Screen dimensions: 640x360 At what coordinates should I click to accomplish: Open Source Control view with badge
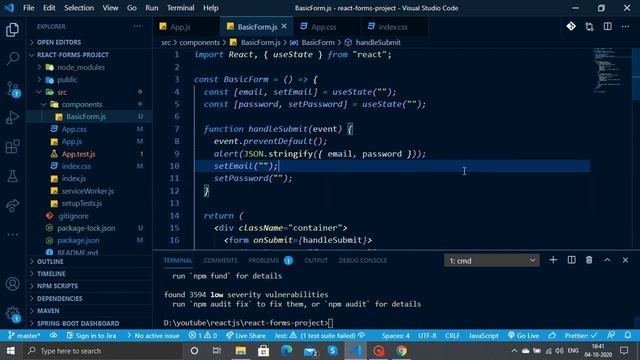pos(13,89)
